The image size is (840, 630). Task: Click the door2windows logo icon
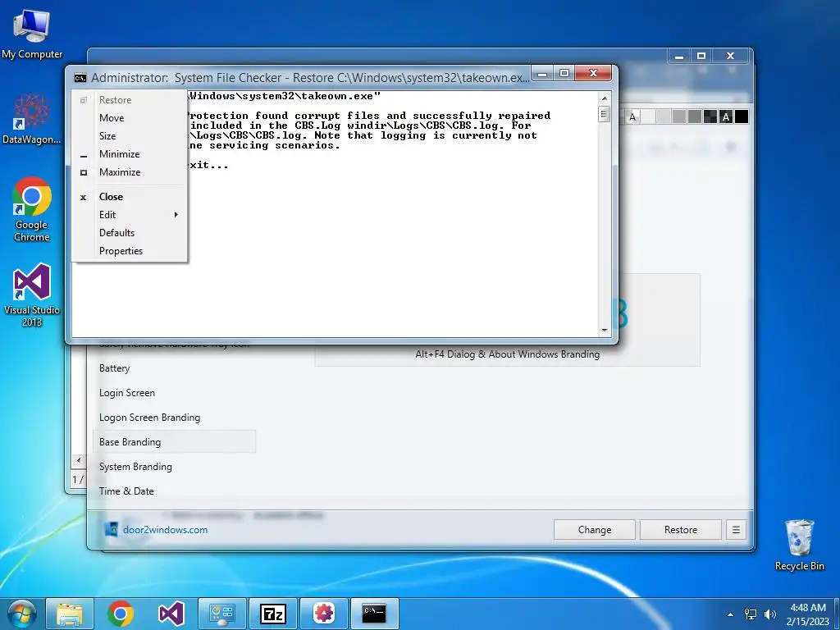[111, 529]
